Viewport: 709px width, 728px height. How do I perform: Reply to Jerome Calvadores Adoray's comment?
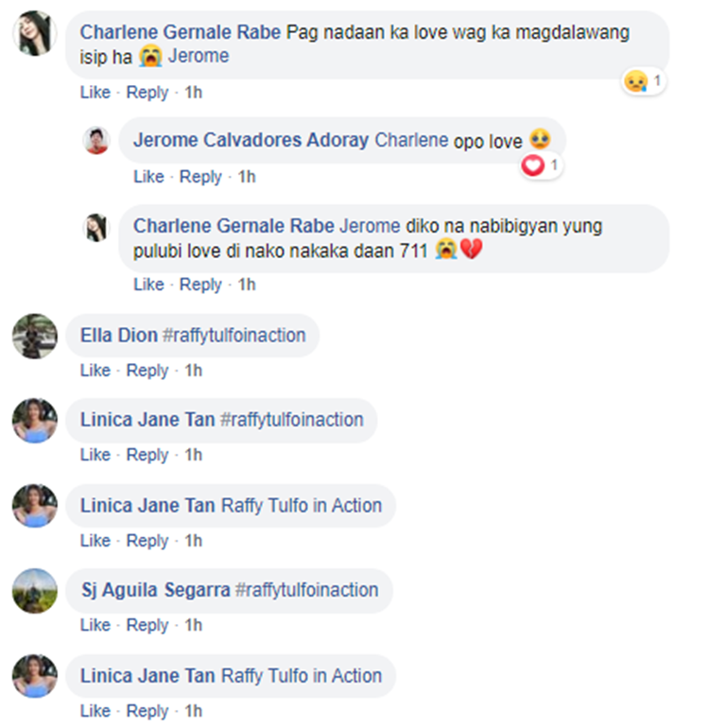pyautogui.click(x=200, y=177)
